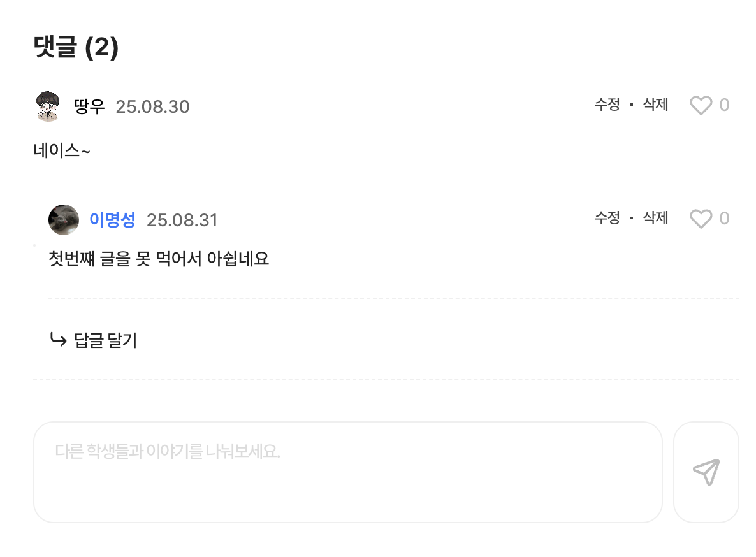Click the 땅우 username
The image size is (756, 557).
[89, 106]
